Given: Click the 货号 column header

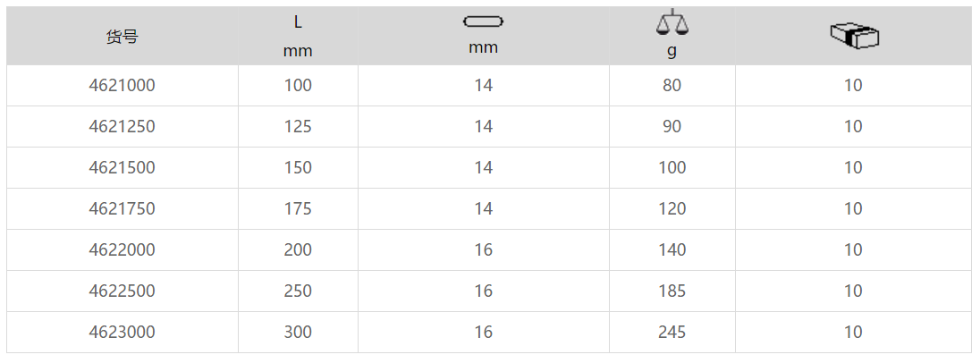Looking at the screenshot, I should tap(122, 37).
